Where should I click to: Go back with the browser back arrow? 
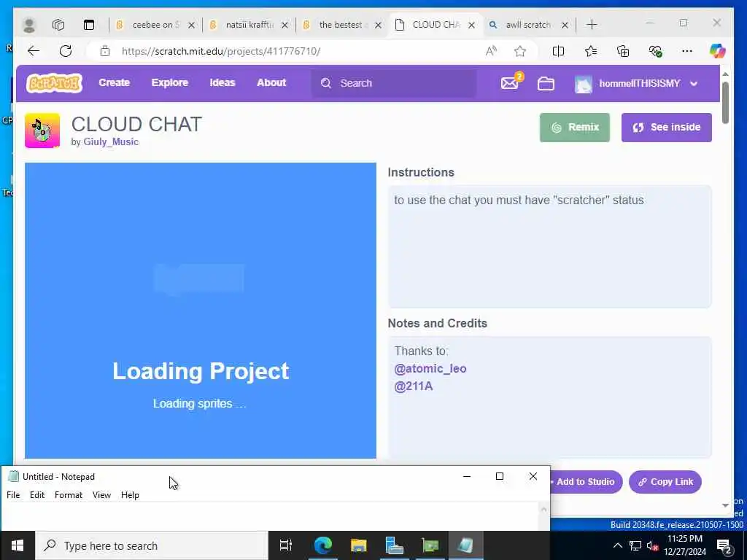point(34,51)
